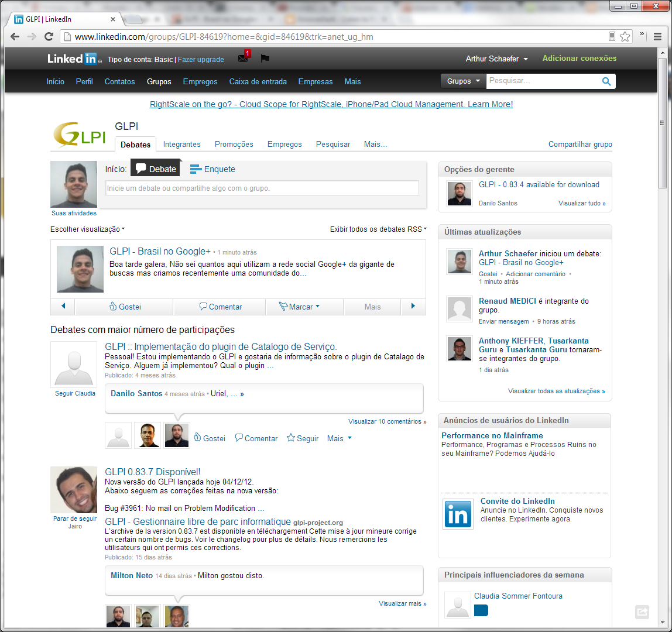Click the GLPI group logo
Screen dimensions: 672x632
pos(79,134)
